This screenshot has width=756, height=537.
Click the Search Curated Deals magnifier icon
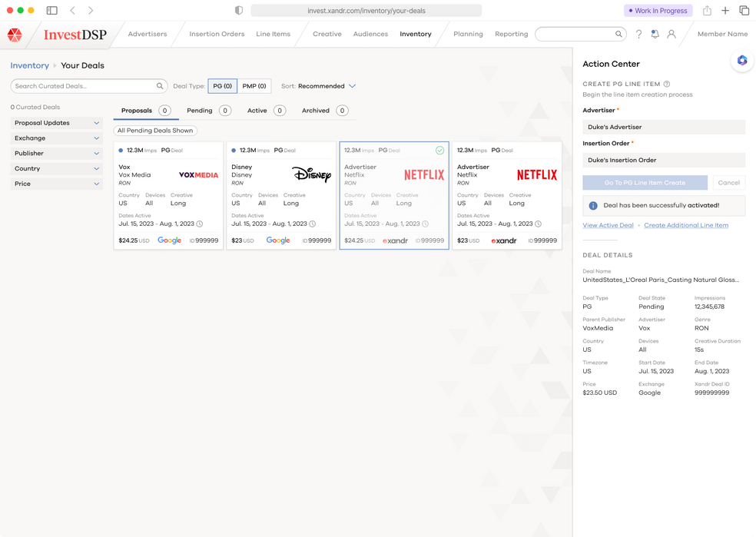pyautogui.click(x=160, y=86)
